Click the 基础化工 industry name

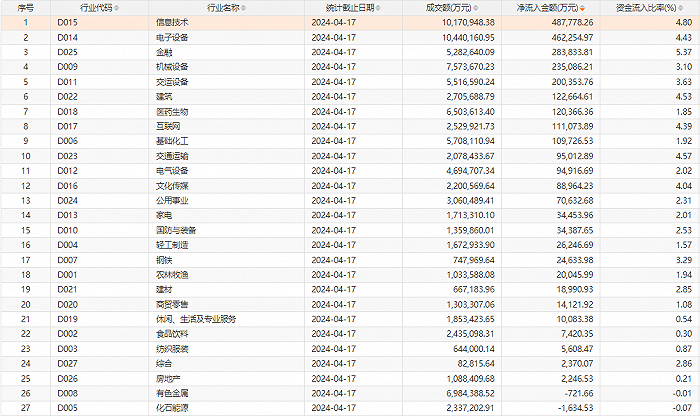[x=172, y=141]
